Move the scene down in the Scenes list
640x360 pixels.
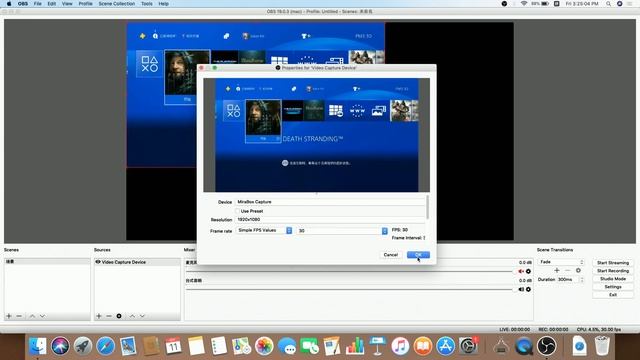tap(42, 316)
